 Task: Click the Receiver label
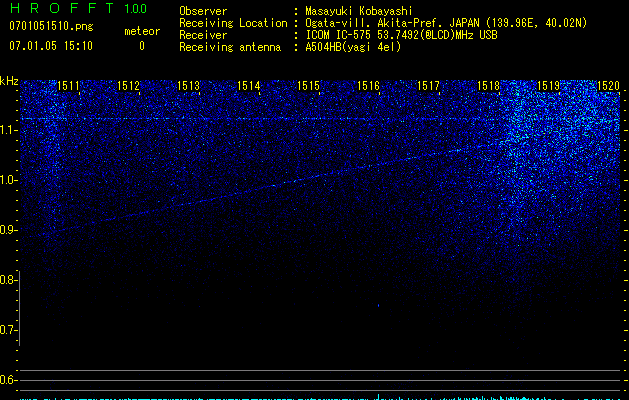pos(203,35)
